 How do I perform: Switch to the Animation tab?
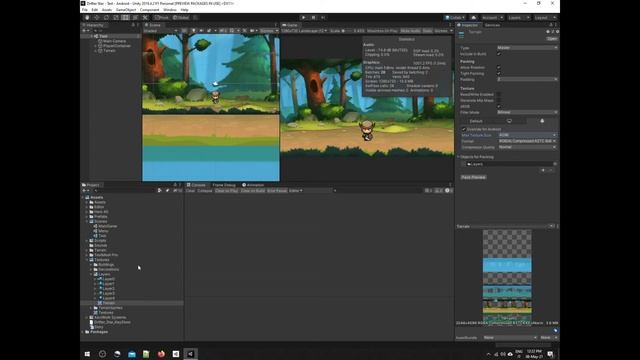point(253,185)
